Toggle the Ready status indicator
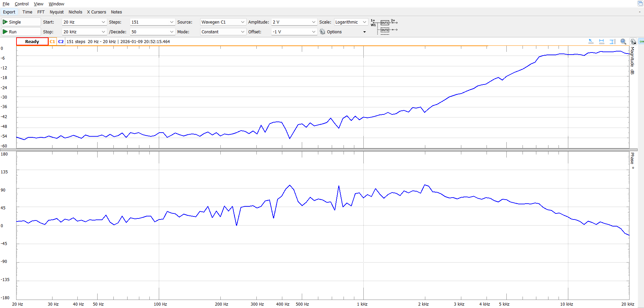 click(32, 42)
